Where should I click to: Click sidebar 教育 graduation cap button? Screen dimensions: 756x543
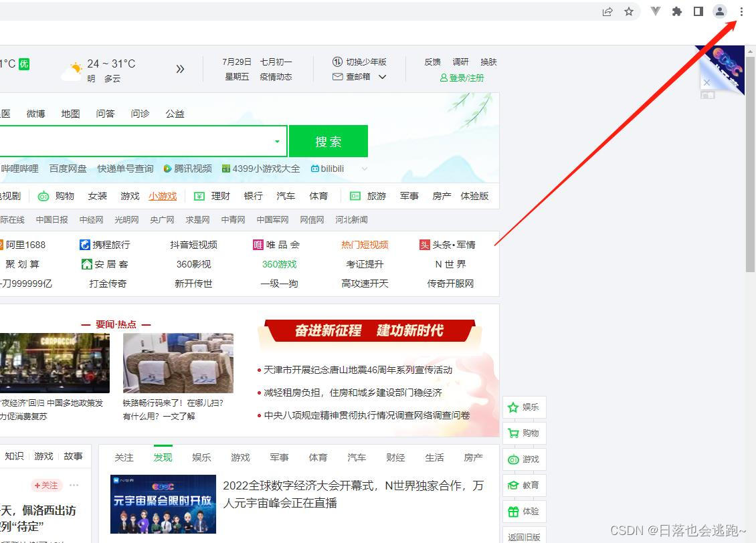tap(524, 485)
